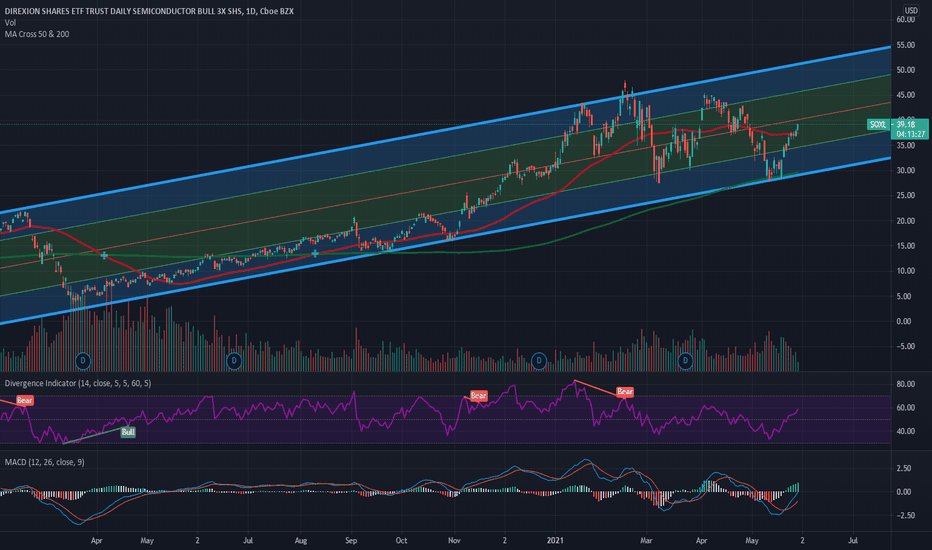Image resolution: width=932 pixels, height=550 pixels.
Task: Open the MACD (12, 26, close, 9) legend
Action: pyautogui.click(x=45, y=462)
